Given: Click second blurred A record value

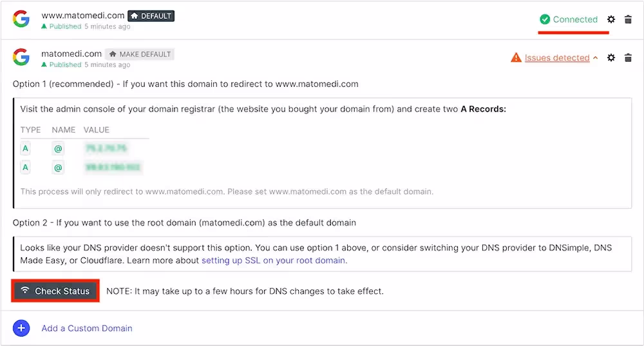Looking at the screenshot, I should click(x=113, y=168).
